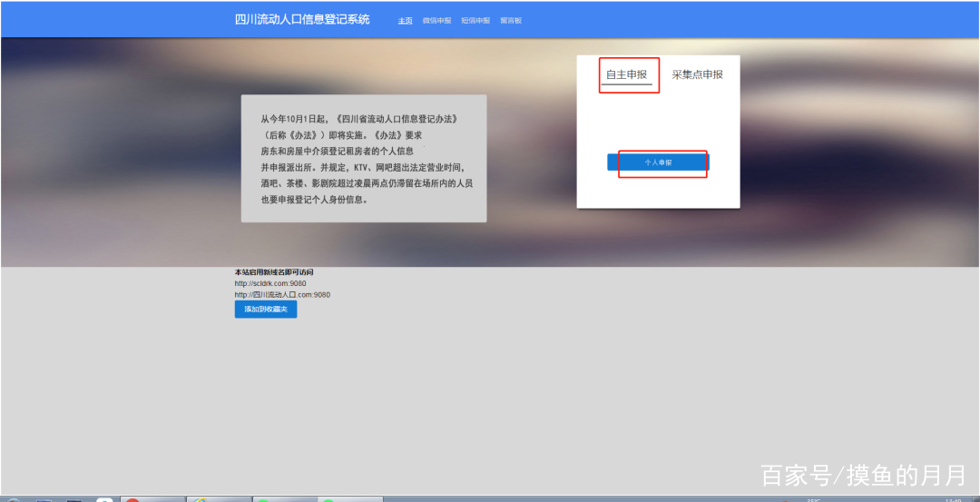Switch to the 自主申报 tab
The height and width of the screenshot is (502, 980).
tap(627, 74)
